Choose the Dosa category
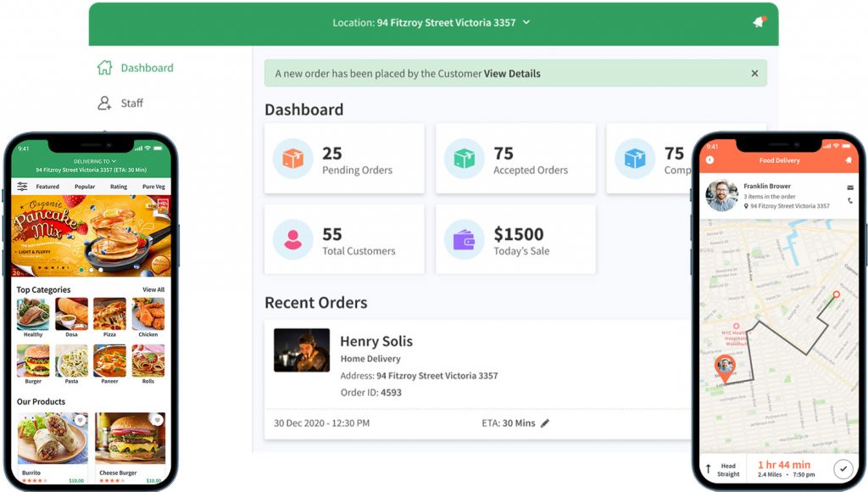The height and width of the screenshot is (492, 868). [71, 317]
